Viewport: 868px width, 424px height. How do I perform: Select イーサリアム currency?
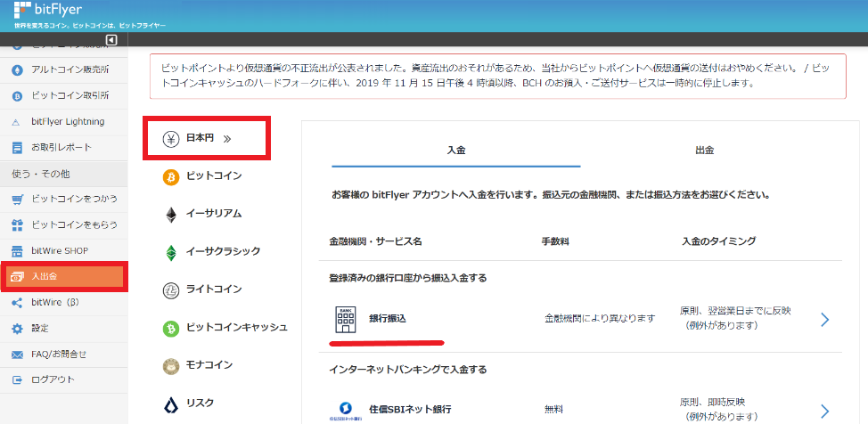point(214,214)
